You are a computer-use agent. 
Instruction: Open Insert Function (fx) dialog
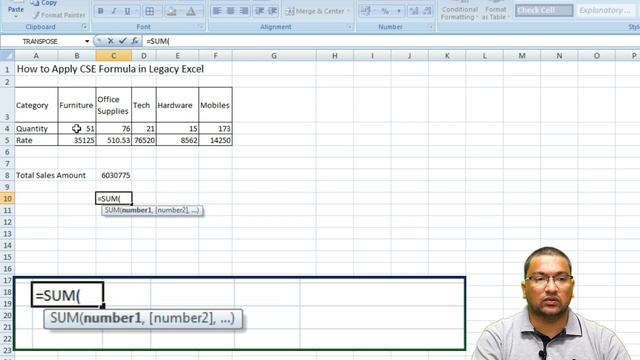pyautogui.click(x=134, y=41)
